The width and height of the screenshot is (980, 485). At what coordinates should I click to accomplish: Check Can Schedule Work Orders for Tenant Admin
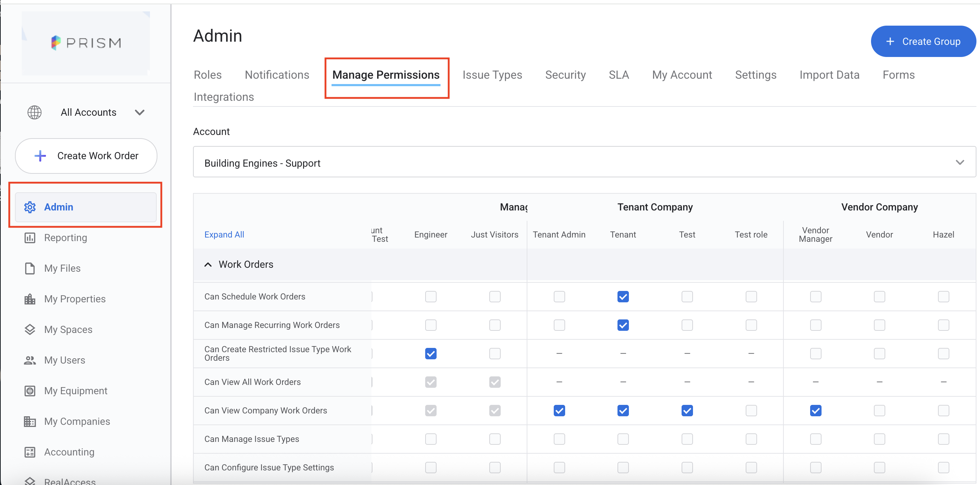point(559,297)
